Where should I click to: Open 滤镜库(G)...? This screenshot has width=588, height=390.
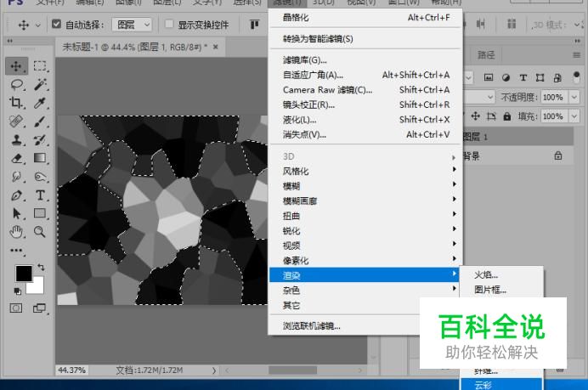pos(365,60)
